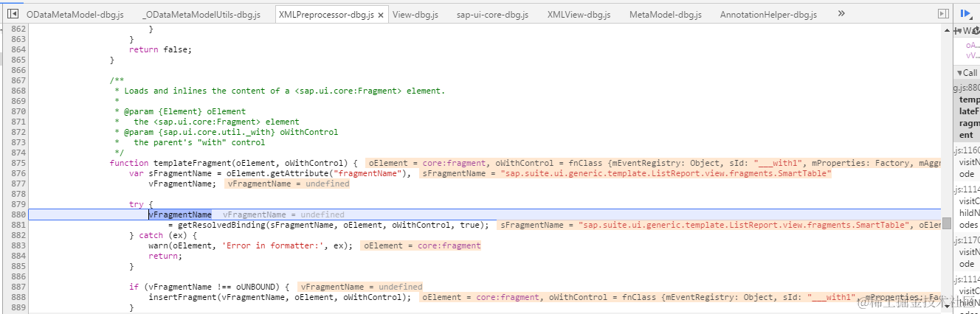Image resolution: width=980 pixels, height=314 pixels.
Task: Open the sap-ui-core-dbg.js tab
Action: (x=492, y=15)
